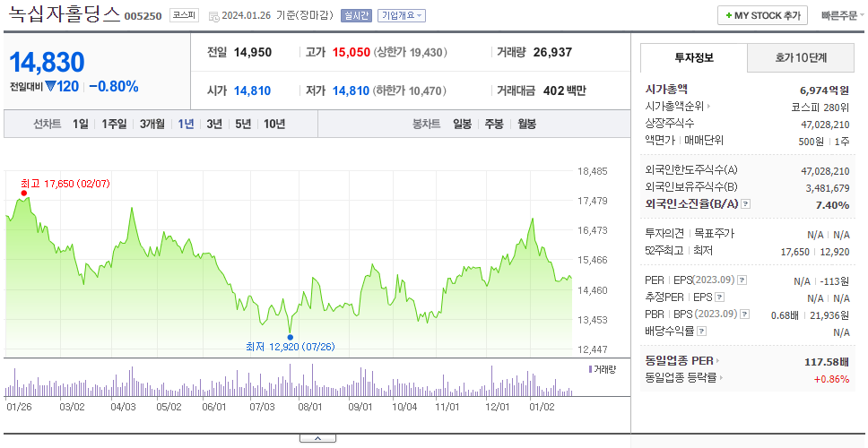Click the blue 최저 12,920 marker dot
This screenshot has height=448, width=868.
tap(290, 337)
